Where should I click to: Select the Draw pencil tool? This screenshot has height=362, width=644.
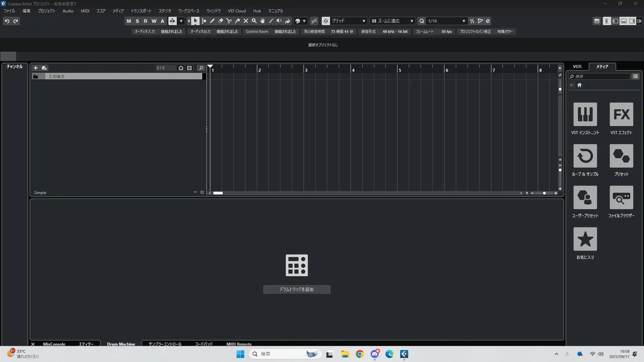(212, 21)
